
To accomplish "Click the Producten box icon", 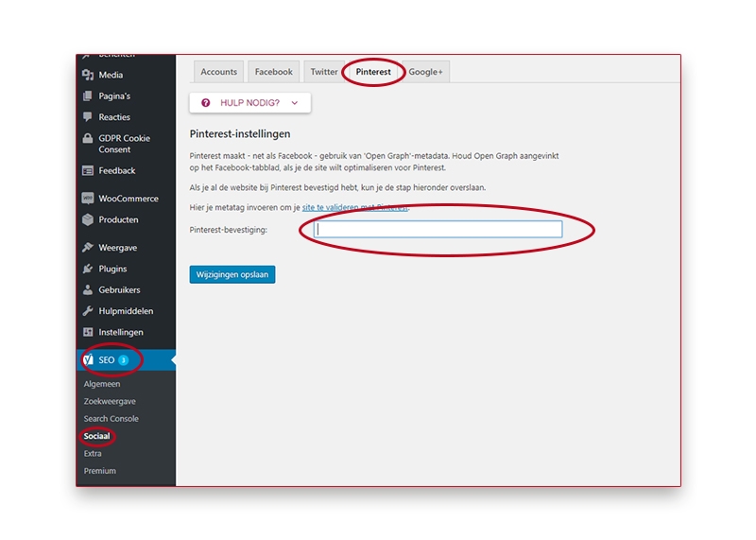I will click(88, 219).
